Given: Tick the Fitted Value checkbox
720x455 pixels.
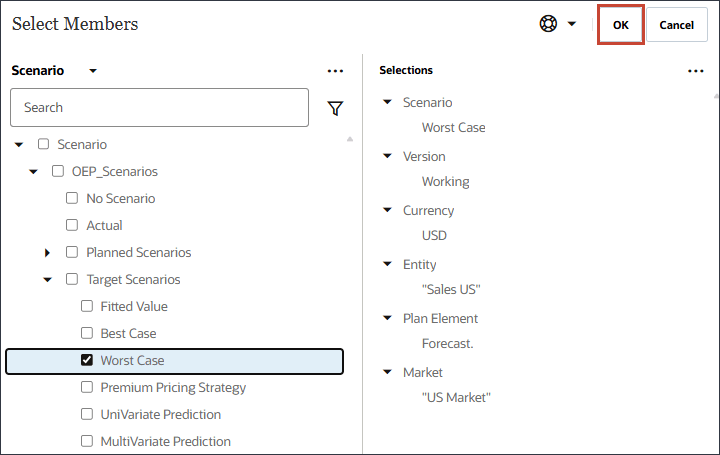Looking at the screenshot, I should [87, 306].
